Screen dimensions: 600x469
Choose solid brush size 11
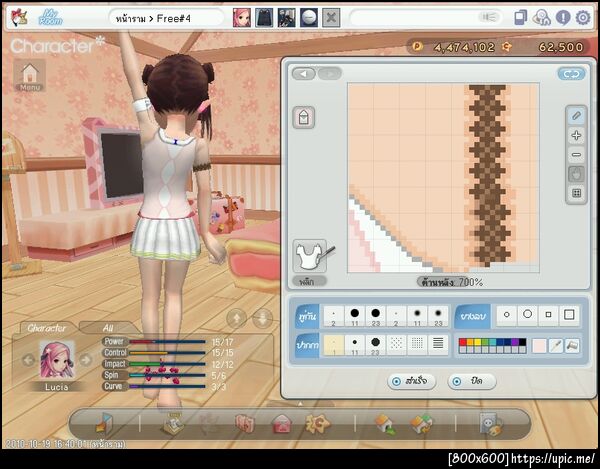point(355,316)
